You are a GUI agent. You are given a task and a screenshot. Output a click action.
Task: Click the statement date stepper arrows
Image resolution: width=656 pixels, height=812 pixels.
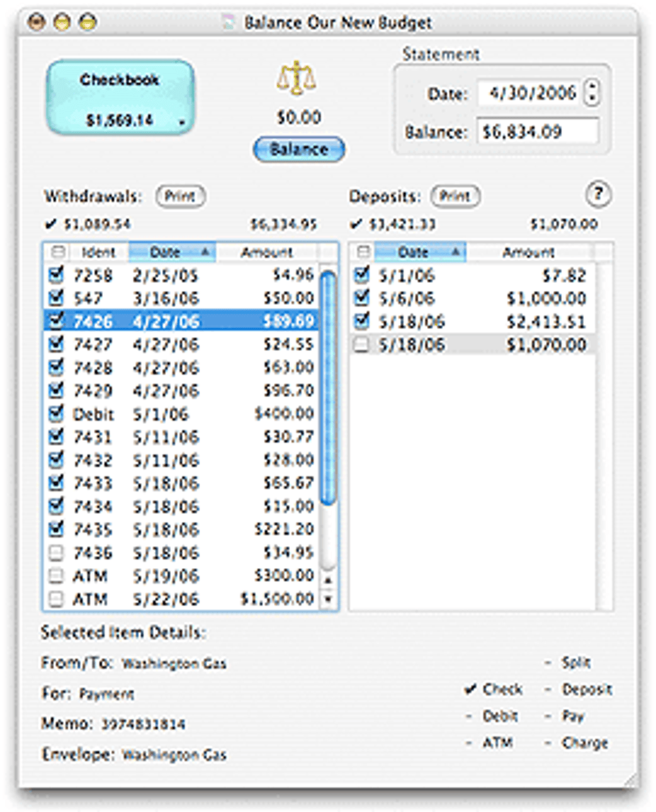[x=592, y=93]
